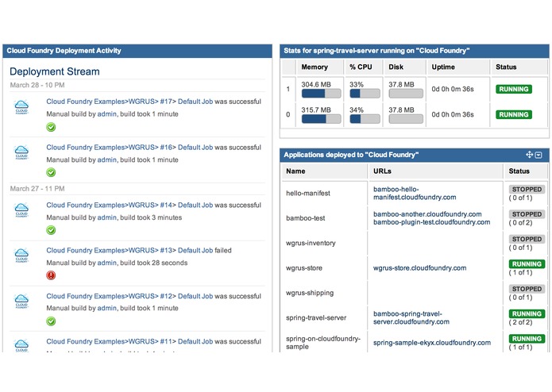The height and width of the screenshot is (392, 552).
Task: Click disk usage bar for instance 1
Action: point(406,94)
